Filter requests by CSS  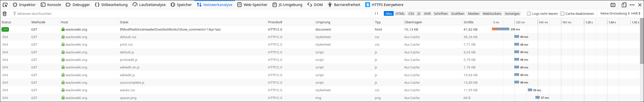(x=411, y=14)
